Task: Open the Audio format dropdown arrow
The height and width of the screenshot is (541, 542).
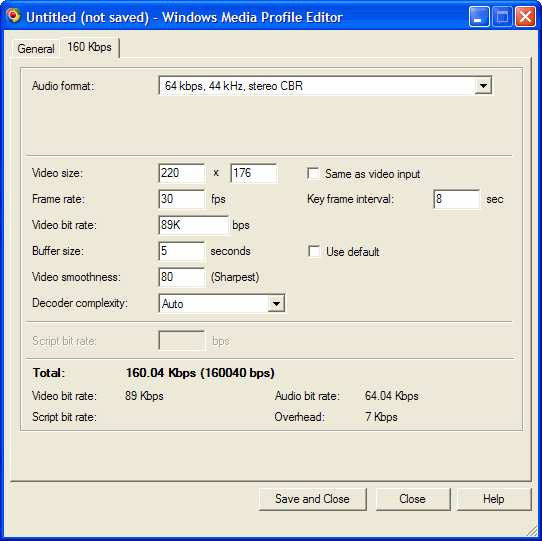Action: pyautogui.click(x=483, y=85)
